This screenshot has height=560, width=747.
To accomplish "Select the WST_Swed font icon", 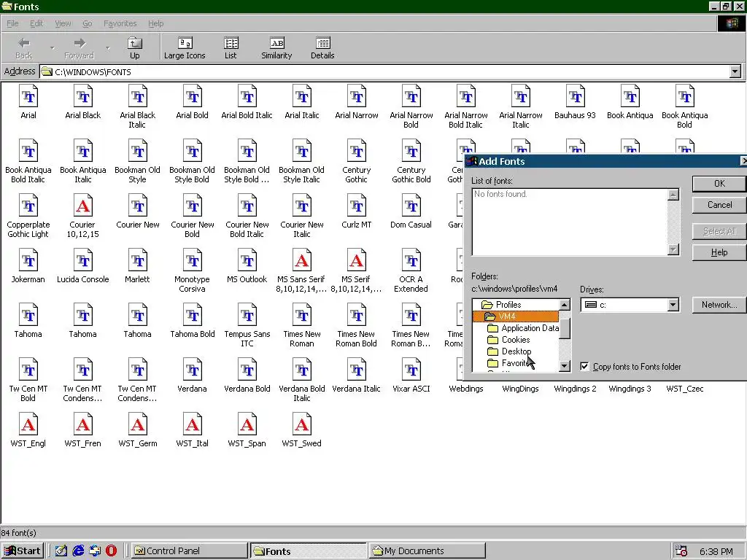I will [302, 425].
